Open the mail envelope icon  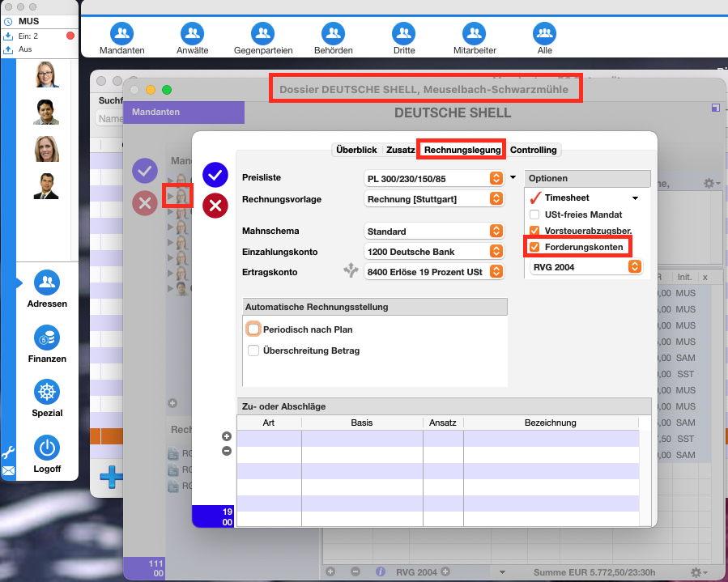click(x=8, y=470)
